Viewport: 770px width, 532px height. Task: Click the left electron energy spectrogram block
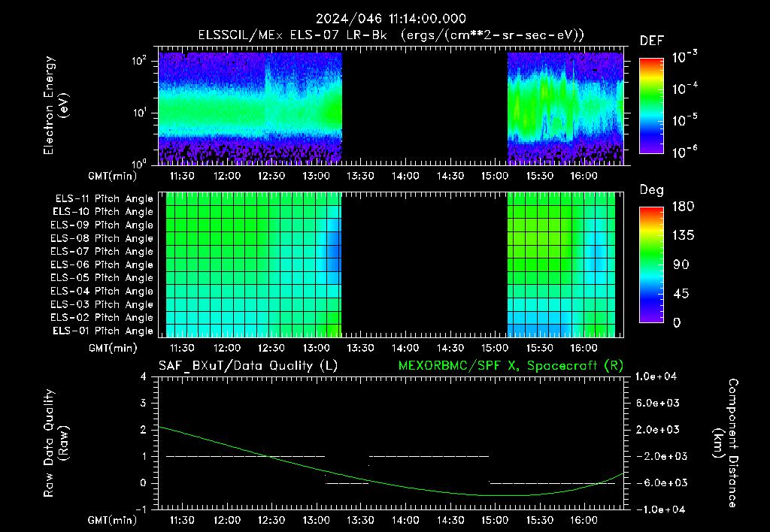coord(250,108)
